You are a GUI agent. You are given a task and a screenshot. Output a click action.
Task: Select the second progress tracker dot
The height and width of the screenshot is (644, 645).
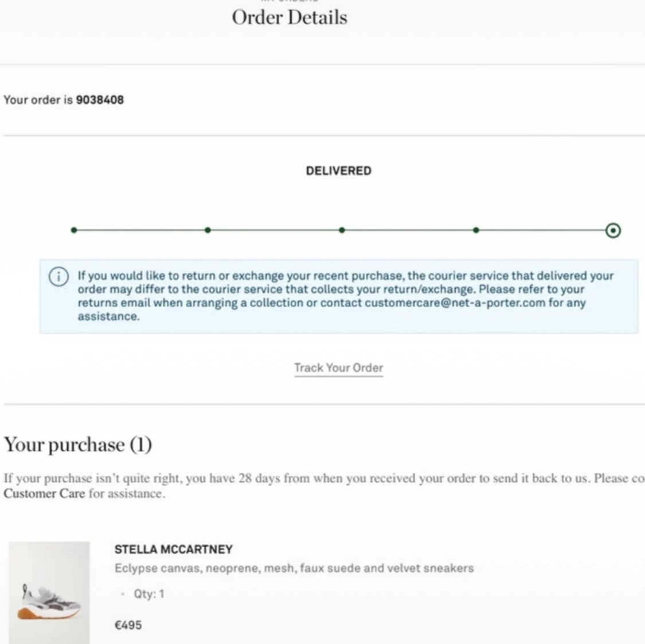208,230
